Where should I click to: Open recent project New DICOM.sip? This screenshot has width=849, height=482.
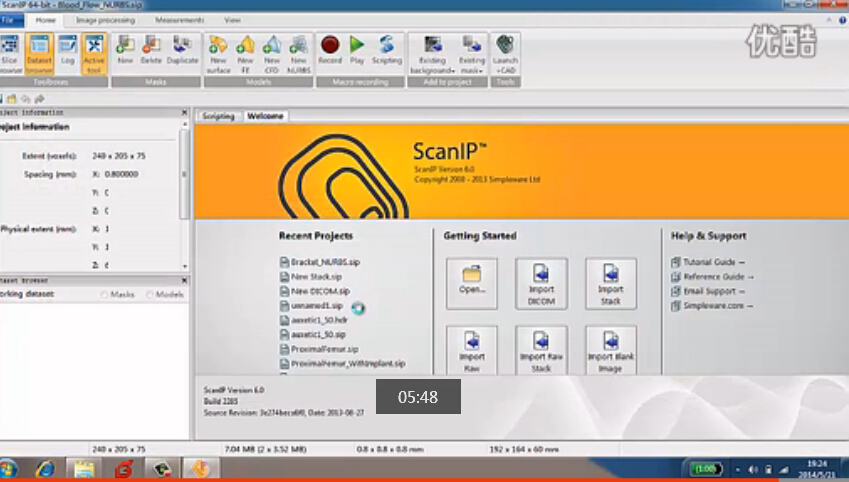pyautogui.click(x=315, y=291)
